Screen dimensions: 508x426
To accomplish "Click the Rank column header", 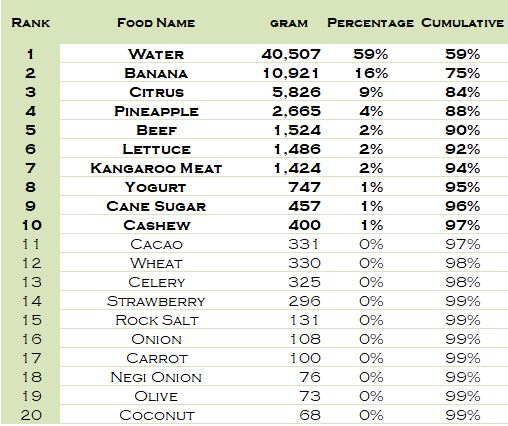I will [x=31, y=23].
